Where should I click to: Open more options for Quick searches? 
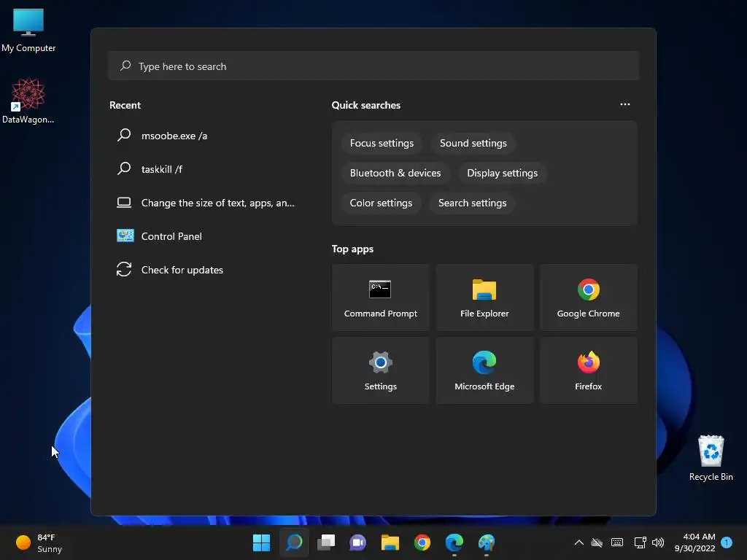coord(625,104)
